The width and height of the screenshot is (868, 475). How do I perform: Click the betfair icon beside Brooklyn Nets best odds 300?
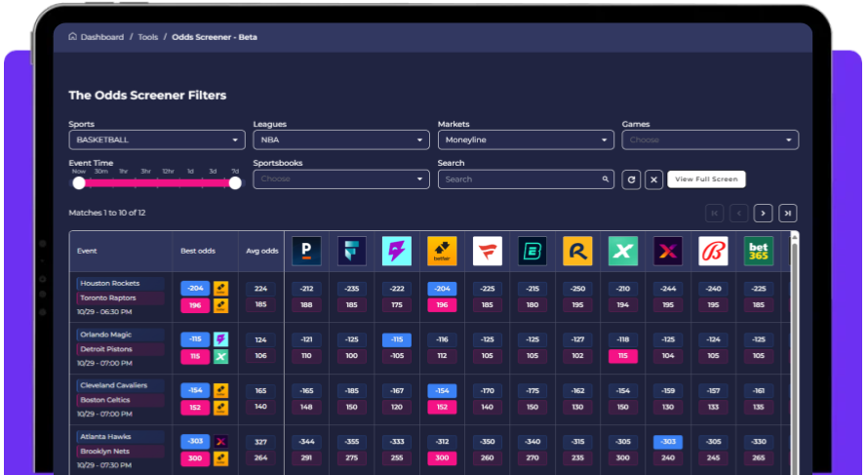click(x=220, y=458)
